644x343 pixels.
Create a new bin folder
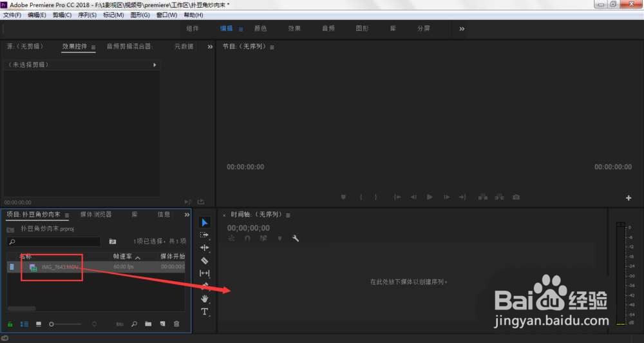[148, 324]
